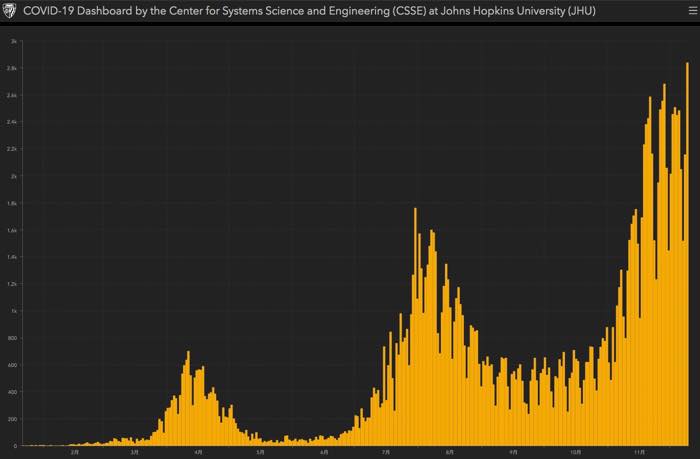Click the 600 label on the y-axis

pos(12,365)
